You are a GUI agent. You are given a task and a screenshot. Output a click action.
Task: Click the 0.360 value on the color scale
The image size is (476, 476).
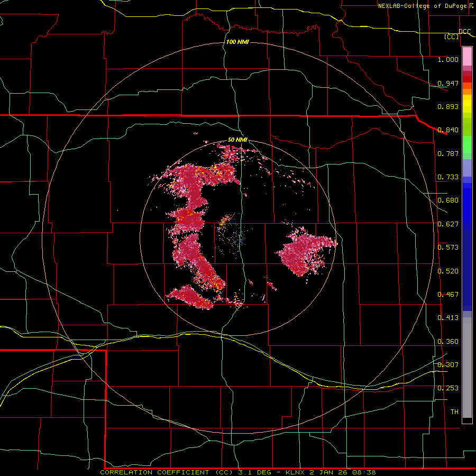448,341
